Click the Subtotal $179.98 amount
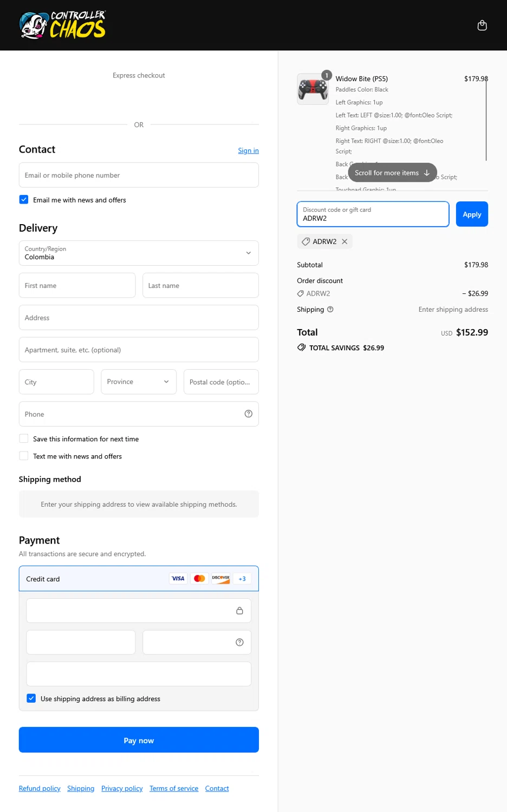Screen dimensions: 507x812 (476, 265)
